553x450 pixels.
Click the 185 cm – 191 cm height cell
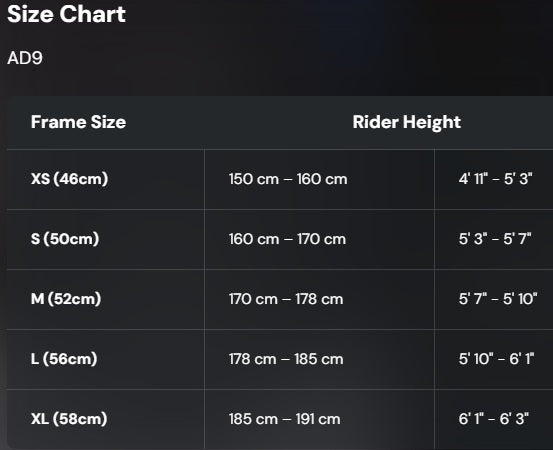320,419
